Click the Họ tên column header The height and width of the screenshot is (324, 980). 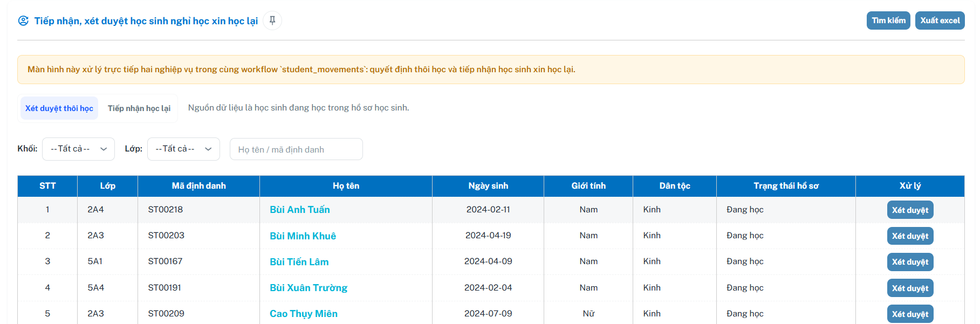[346, 186]
